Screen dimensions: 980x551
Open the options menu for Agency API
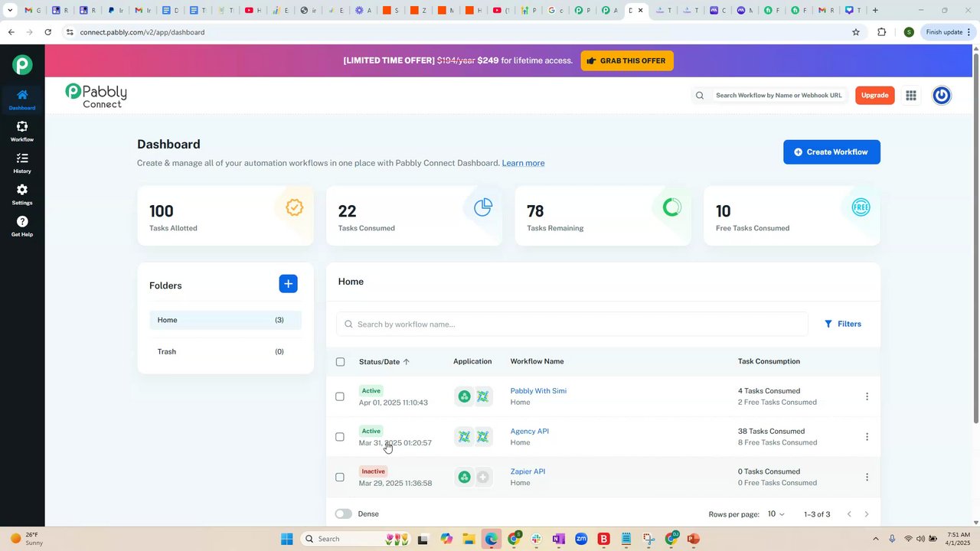(867, 437)
